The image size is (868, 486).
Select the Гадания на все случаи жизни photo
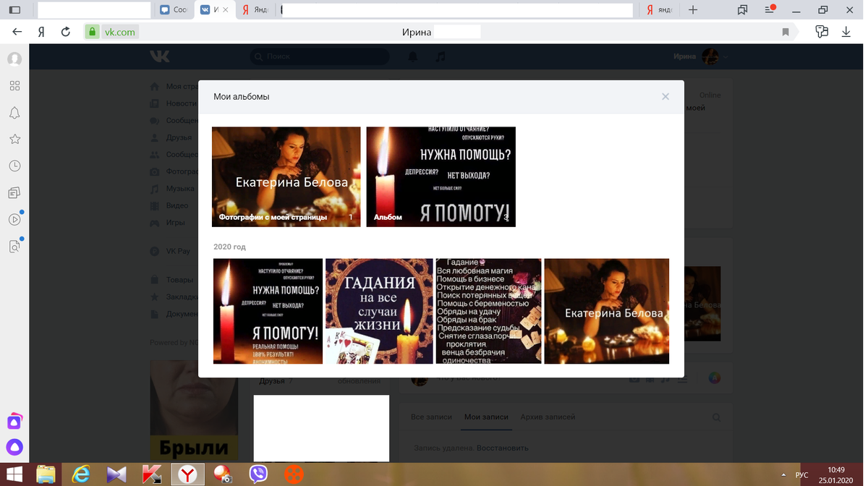[x=379, y=311]
